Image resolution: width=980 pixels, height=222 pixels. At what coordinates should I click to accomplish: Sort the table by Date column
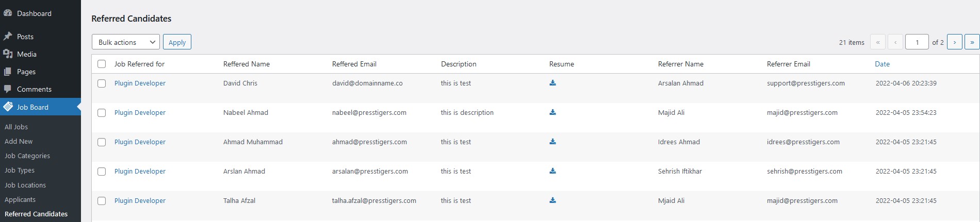(882, 64)
